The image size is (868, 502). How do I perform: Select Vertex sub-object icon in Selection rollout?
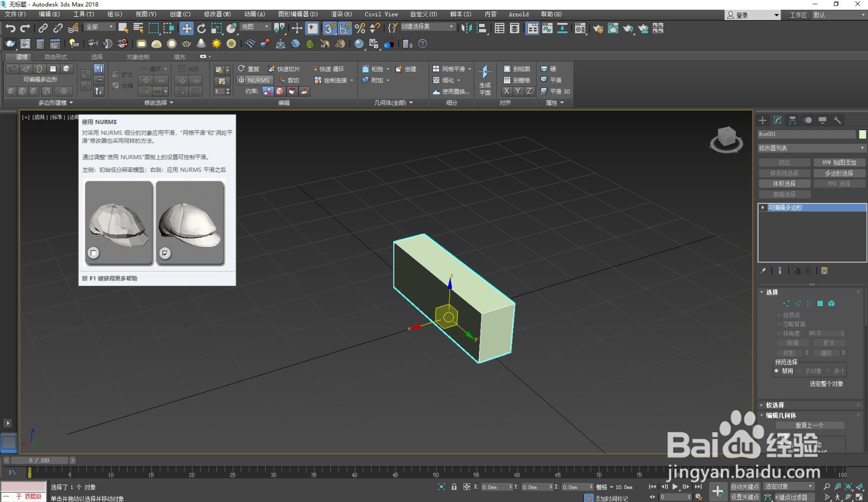tap(786, 304)
